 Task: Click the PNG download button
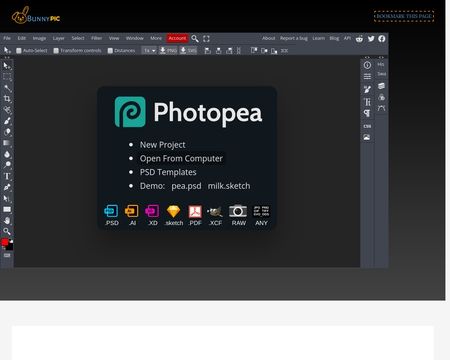point(168,51)
